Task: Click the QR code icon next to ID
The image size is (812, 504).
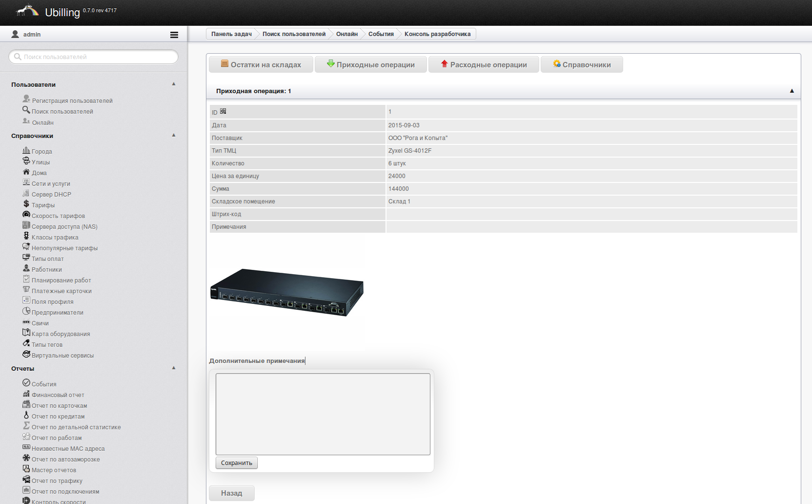Action: click(223, 111)
